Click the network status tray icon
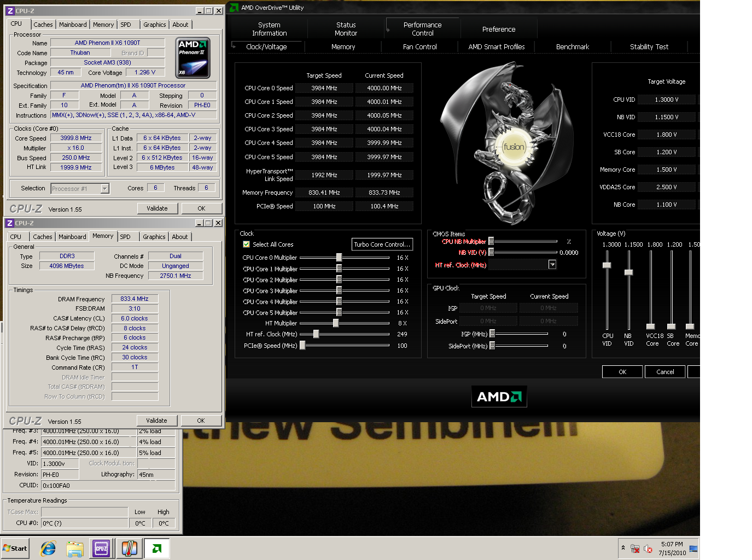 point(635,549)
